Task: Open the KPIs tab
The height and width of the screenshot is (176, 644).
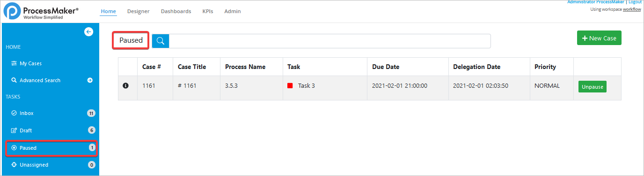Action: (208, 11)
